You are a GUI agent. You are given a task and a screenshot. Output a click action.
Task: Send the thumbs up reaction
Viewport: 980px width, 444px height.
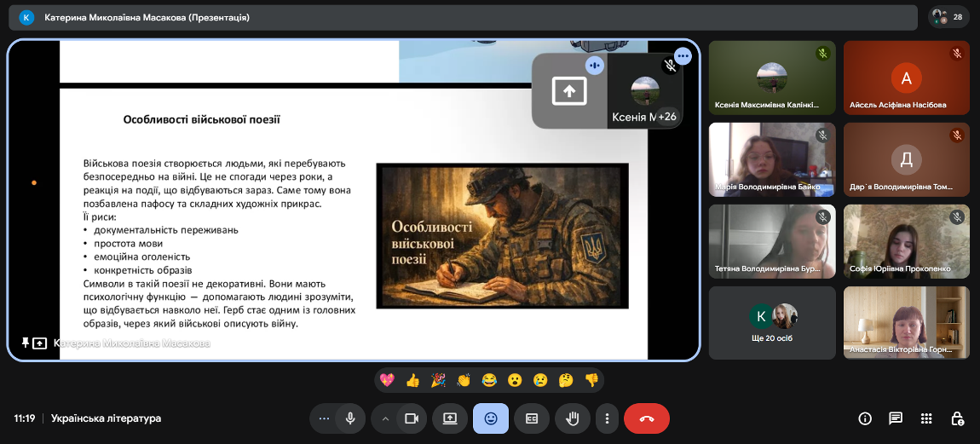point(412,379)
